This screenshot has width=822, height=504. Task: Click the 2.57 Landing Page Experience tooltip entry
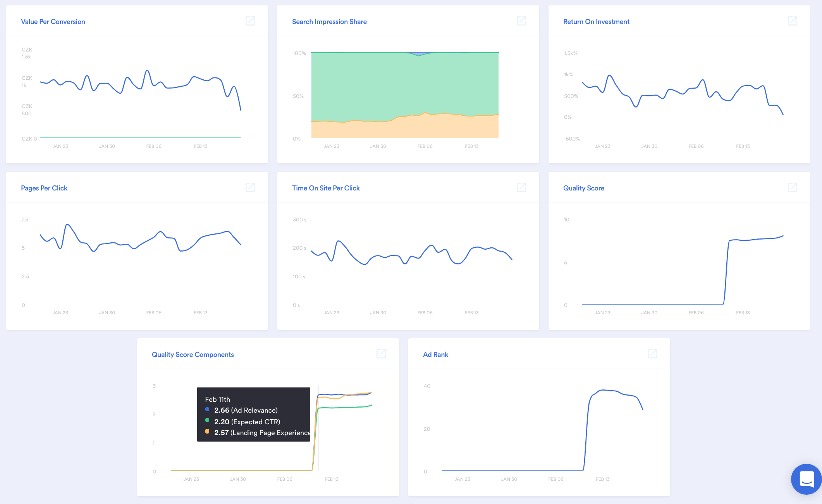click(x=262, y=433)
